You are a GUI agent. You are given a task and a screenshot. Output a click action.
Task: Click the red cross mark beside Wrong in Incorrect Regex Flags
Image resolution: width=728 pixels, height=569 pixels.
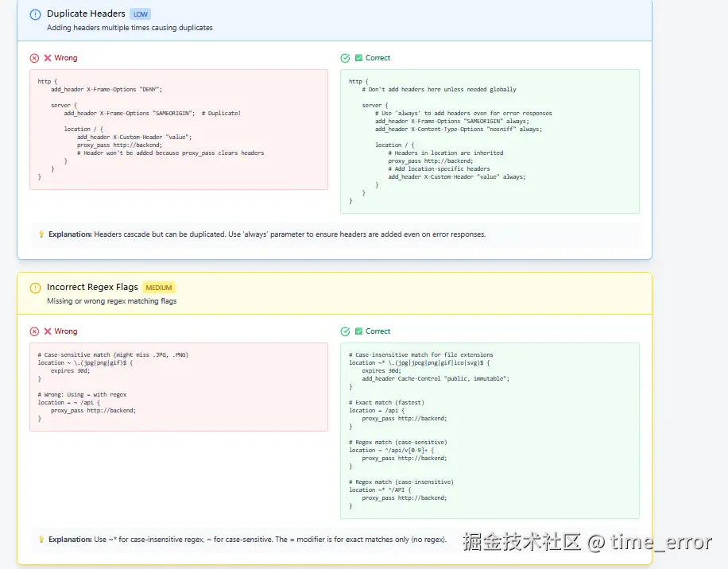tap(48, 331)
